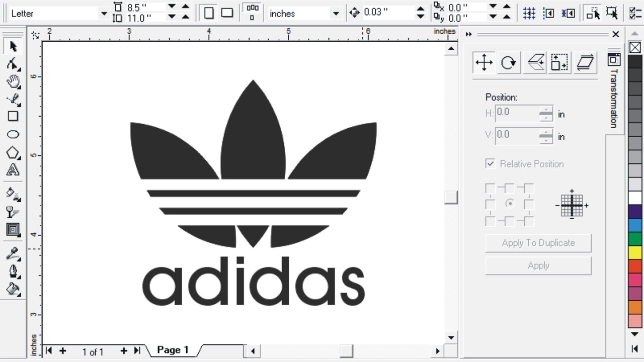The image size is (644, 362).
Task: Open the Outline pen tool
Action: [13, 271]
